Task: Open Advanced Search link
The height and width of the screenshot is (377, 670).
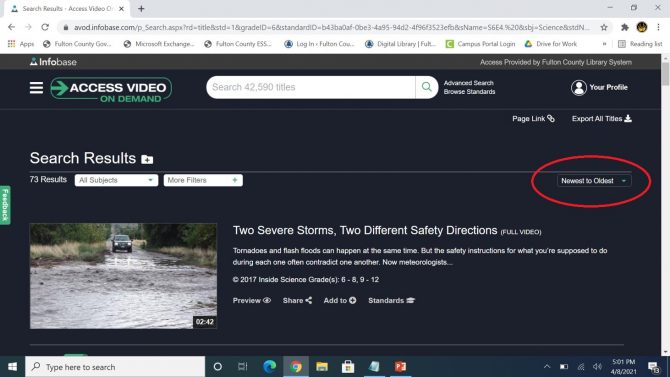Action: coord(468,83)
